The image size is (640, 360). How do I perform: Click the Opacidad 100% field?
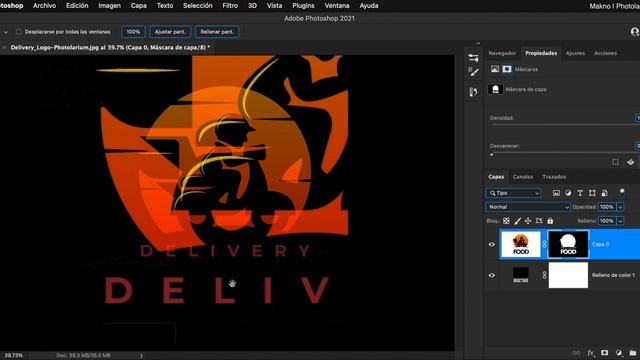pyautogui.click(x=607, y=207)
